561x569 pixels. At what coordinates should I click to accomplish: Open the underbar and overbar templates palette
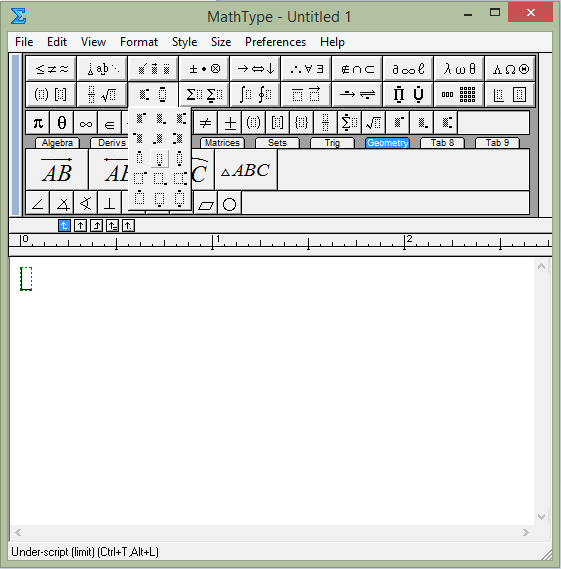click(x=306, y=94)
